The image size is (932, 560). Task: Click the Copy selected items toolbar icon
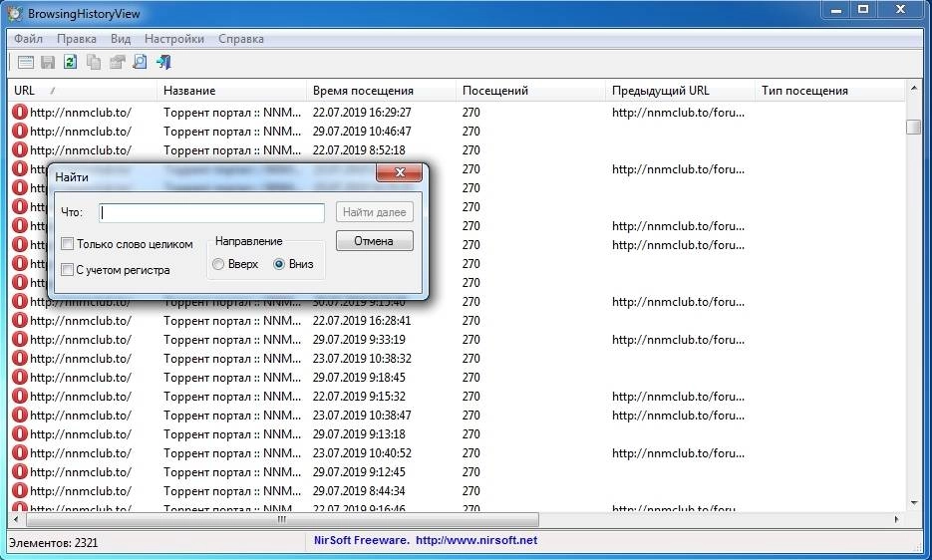click(x=94, y=62)
